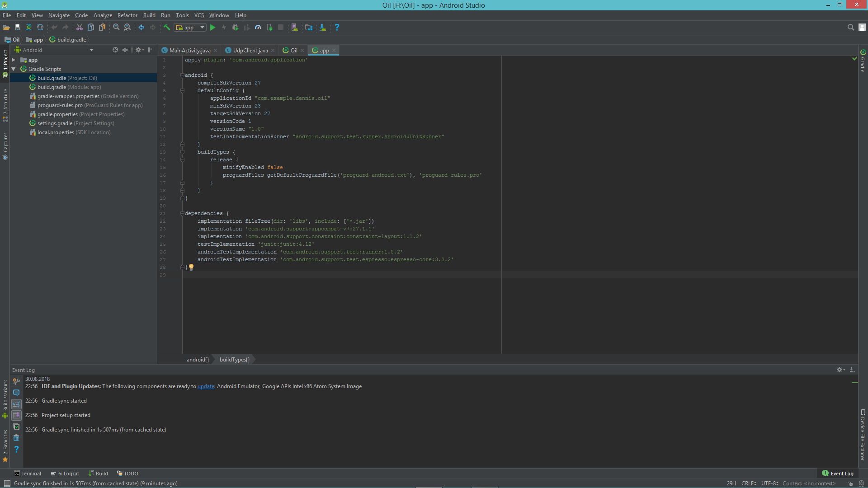This screenshot has height=488, width=868.
Task: Toggle scroll to end in Event Log
Action: 16,415
